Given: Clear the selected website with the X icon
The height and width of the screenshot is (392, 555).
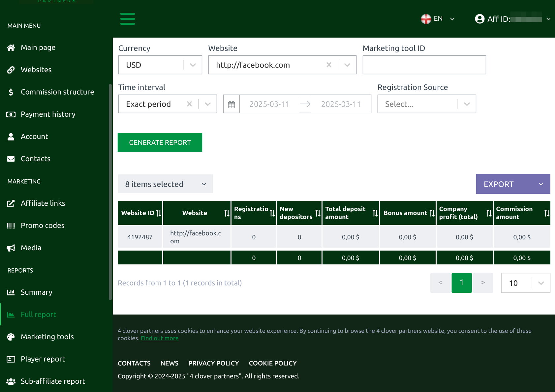Looking at the screenshot, I should (x=329, y=65).
